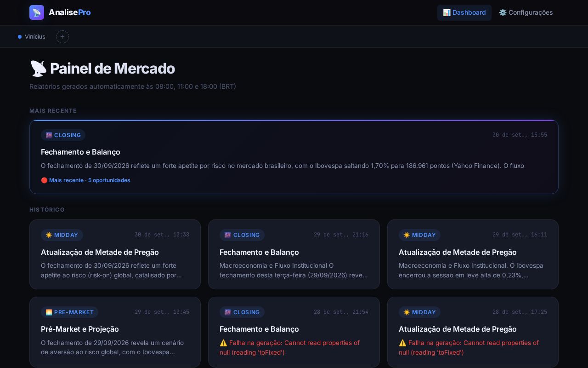Open the 28 de set., 17:25 failed Midday card
The width and height of the screenshot is (588, 368).
click(x=473, y=332)
